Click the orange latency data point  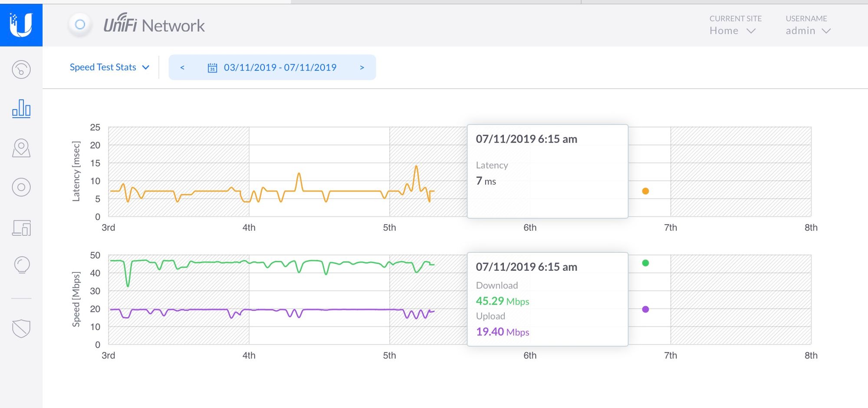click(x=645, y=191)
